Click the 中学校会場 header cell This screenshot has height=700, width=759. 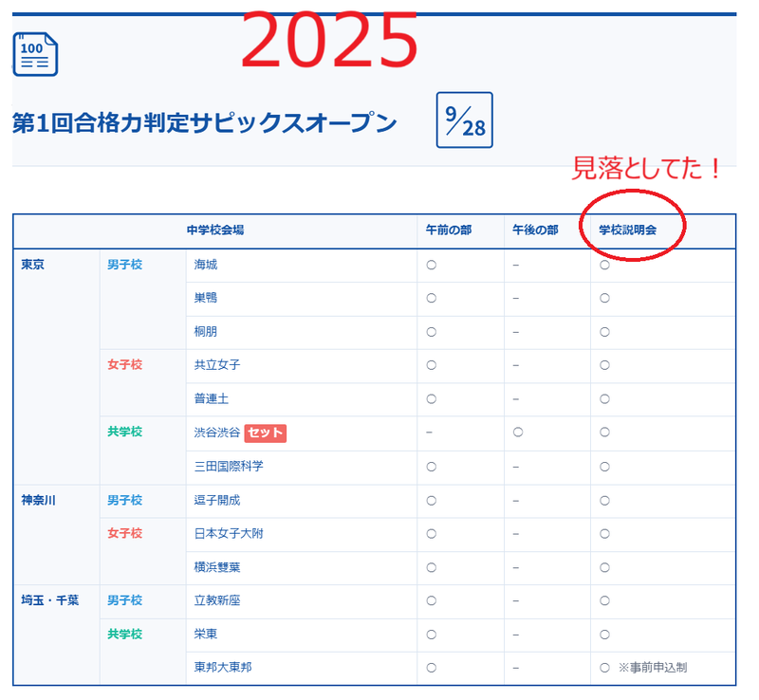pyautogui.click(x=215, y=230)
